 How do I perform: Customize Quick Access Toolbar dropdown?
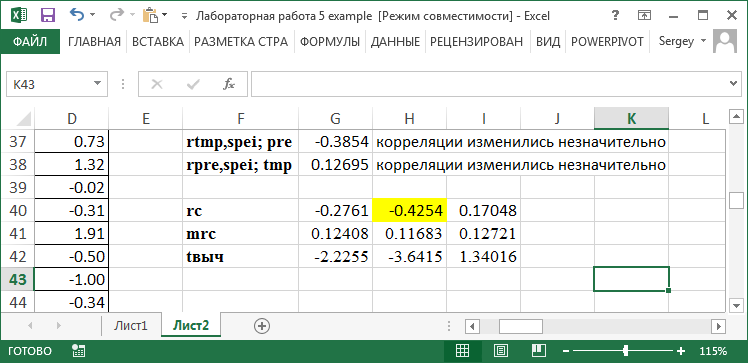point(184,16)
